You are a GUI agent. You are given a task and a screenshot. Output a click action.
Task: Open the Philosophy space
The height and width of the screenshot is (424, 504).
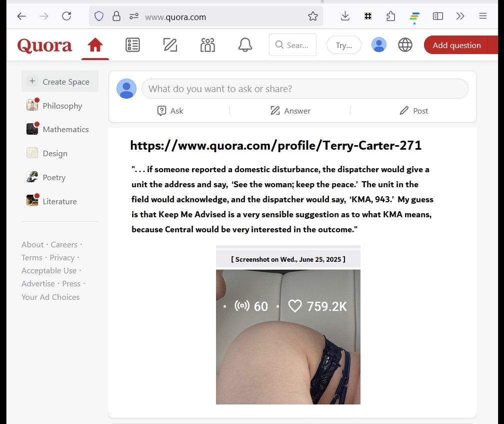coord(62,106)
